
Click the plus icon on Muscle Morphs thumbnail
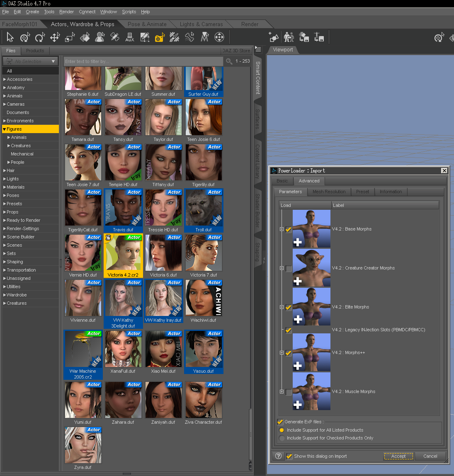click(297, 405)
